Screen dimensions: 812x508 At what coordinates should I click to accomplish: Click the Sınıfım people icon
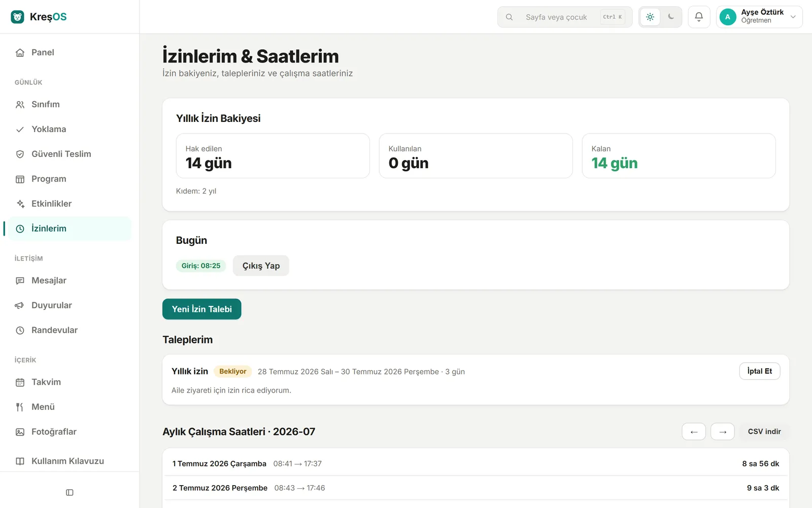[20, 105]
